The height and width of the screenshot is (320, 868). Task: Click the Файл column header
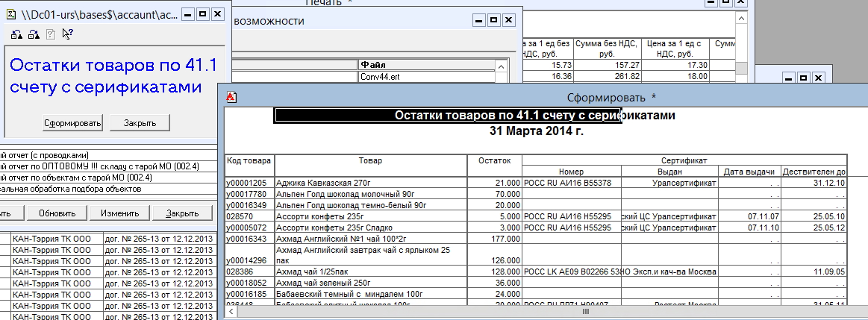point(425,65)
